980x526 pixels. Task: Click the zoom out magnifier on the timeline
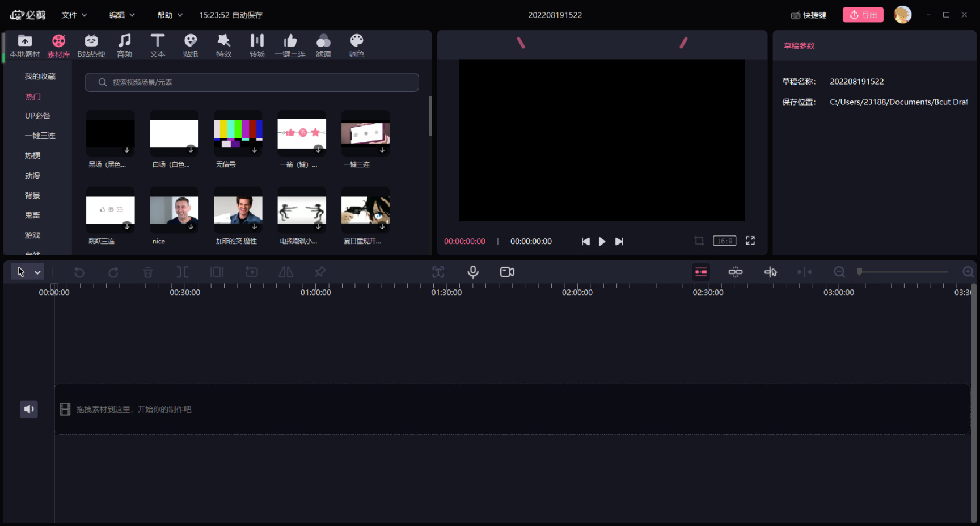[839, 272]
